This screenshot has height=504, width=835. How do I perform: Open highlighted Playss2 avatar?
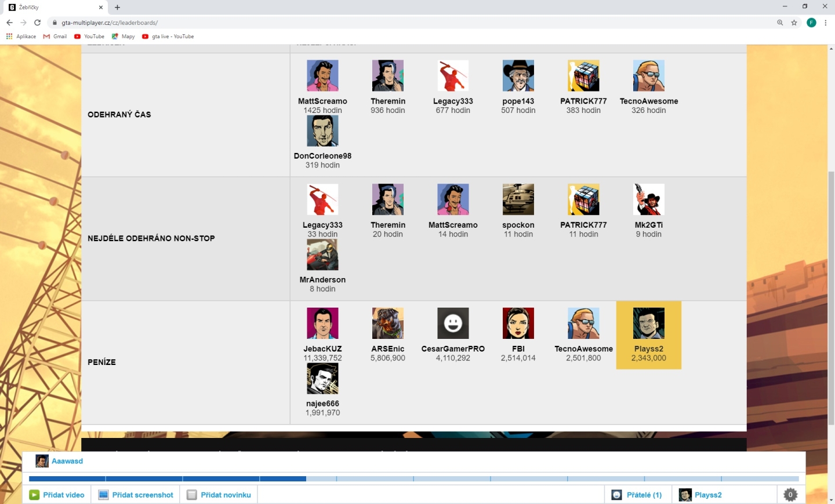pyautogui.click(x=649, y=323)
